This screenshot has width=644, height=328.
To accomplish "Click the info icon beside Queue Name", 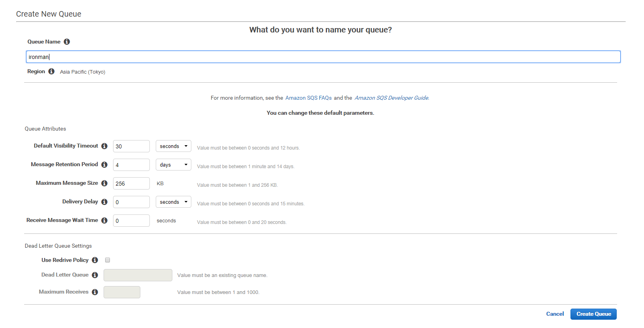I will point(67,42).
